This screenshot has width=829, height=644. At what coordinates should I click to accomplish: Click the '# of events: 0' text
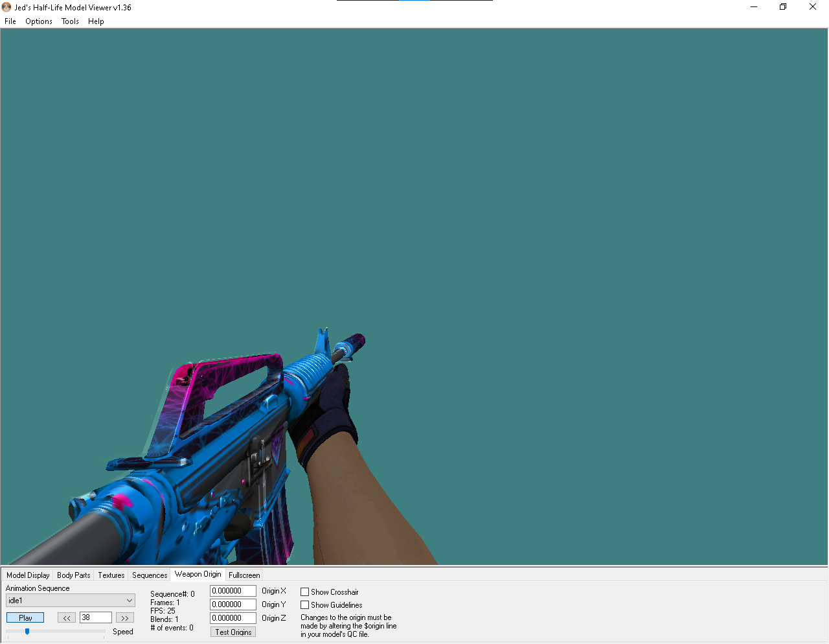click(x=172, y=628)
